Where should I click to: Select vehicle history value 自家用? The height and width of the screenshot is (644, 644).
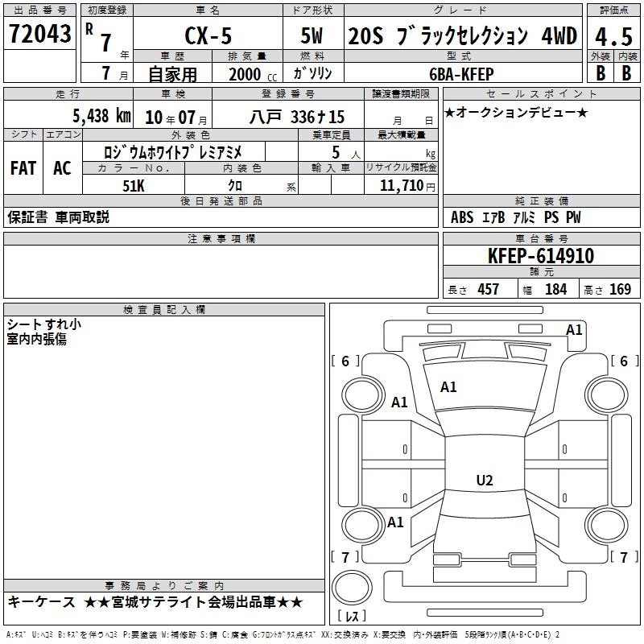(172, 74)
